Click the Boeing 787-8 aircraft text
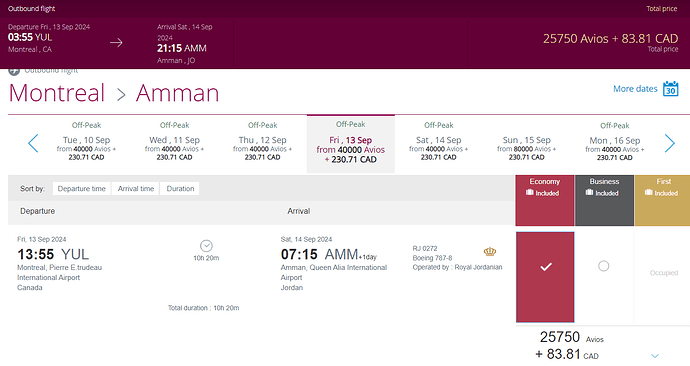This screenshot has width=690, height=366. tap(432, 258)
